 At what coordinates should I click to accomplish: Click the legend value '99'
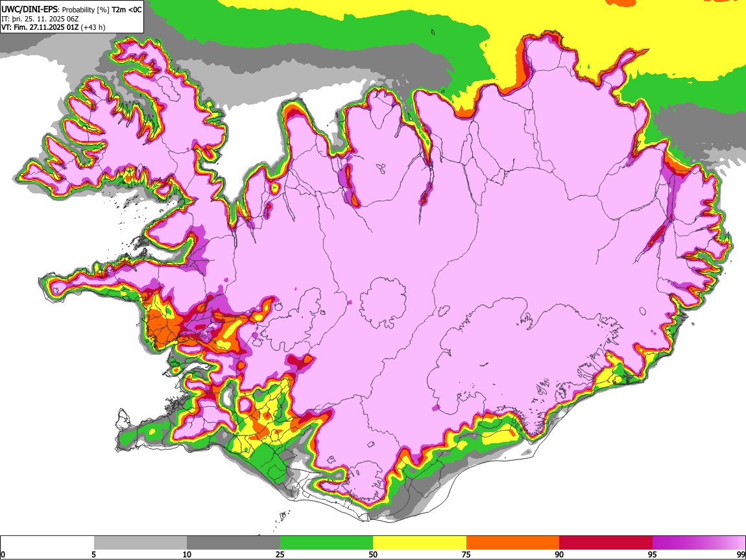[x=741, y=555]
